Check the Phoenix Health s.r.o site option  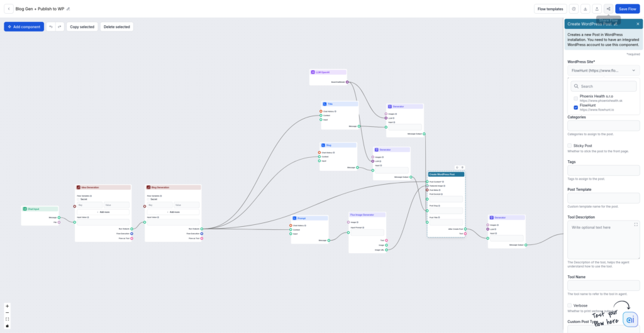pyautogui.click(x=575, y=98)
